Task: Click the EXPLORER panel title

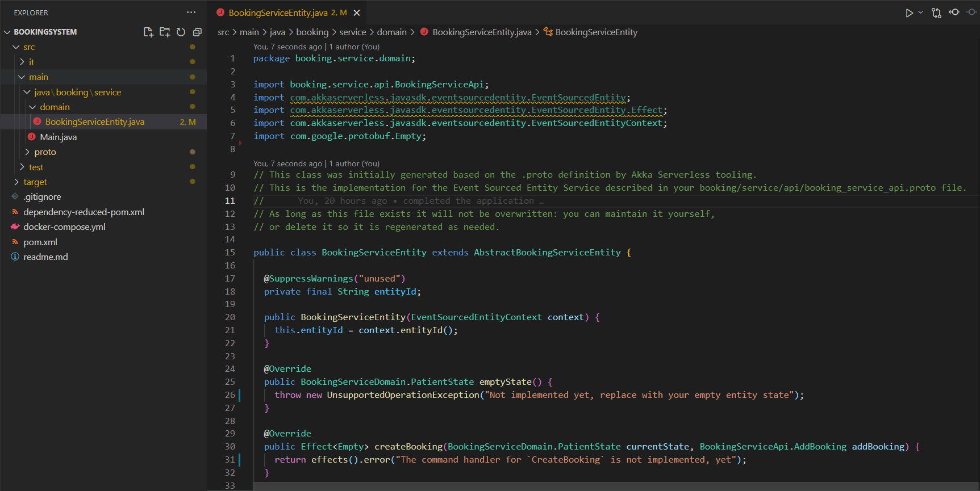Action: point(31,12)
